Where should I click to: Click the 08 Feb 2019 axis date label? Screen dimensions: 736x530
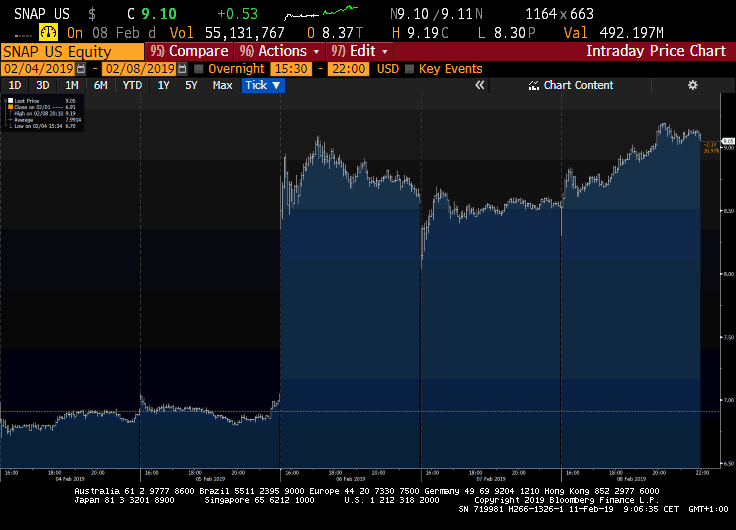click(631, 479)
